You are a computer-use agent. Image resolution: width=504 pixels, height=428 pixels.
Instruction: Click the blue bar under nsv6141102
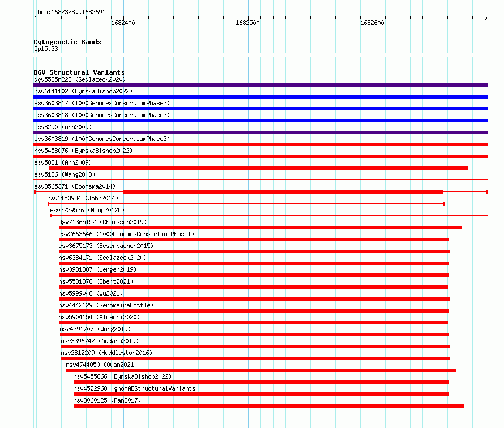(x=260, y=97)
